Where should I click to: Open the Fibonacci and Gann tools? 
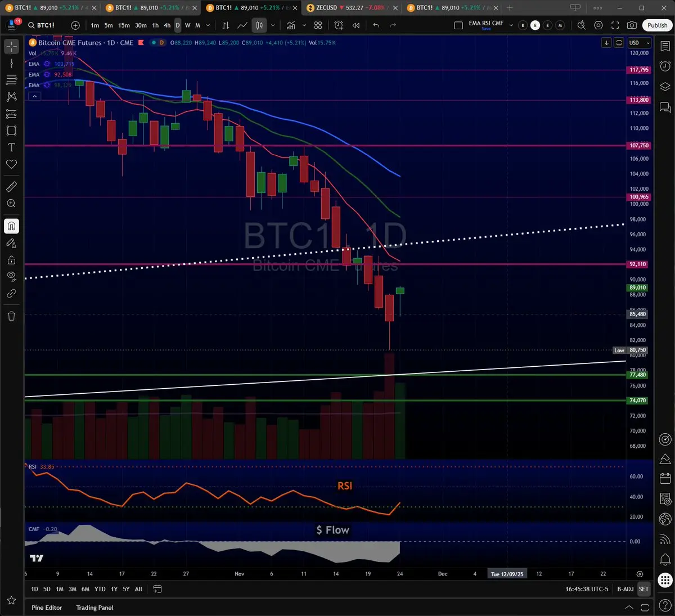click(x=11, y=80)
